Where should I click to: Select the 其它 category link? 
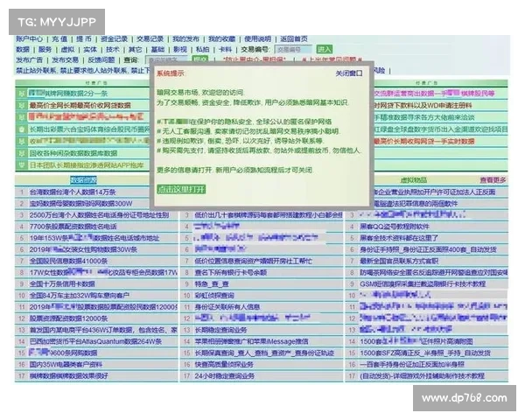135,50
